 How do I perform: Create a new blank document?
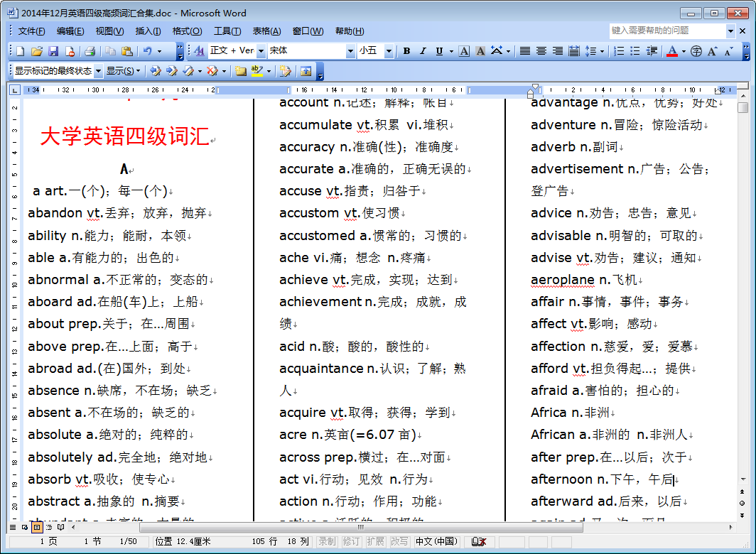pyautogui.click(x=21, y=51)
